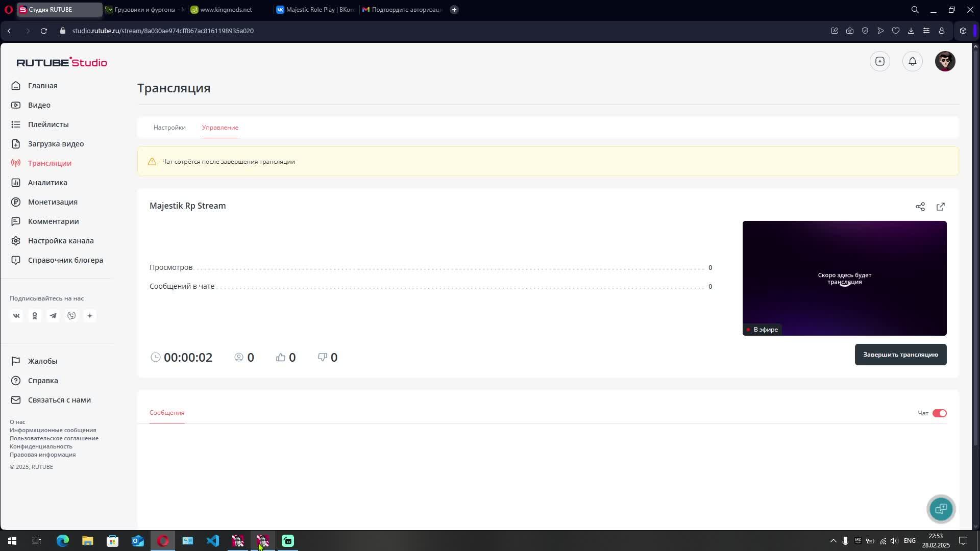
Task: Show hidden system tray icons chevron
Action: point(833,541)
